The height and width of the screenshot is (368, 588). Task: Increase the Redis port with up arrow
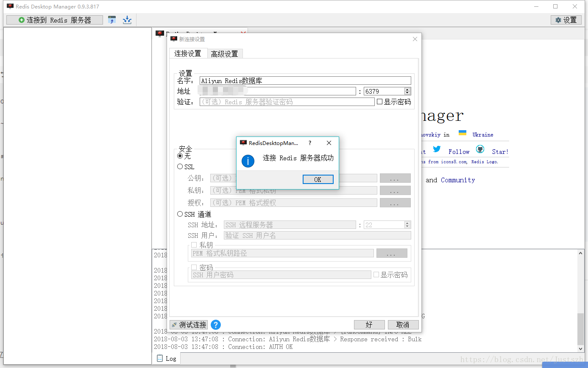(x=407, y=89)
